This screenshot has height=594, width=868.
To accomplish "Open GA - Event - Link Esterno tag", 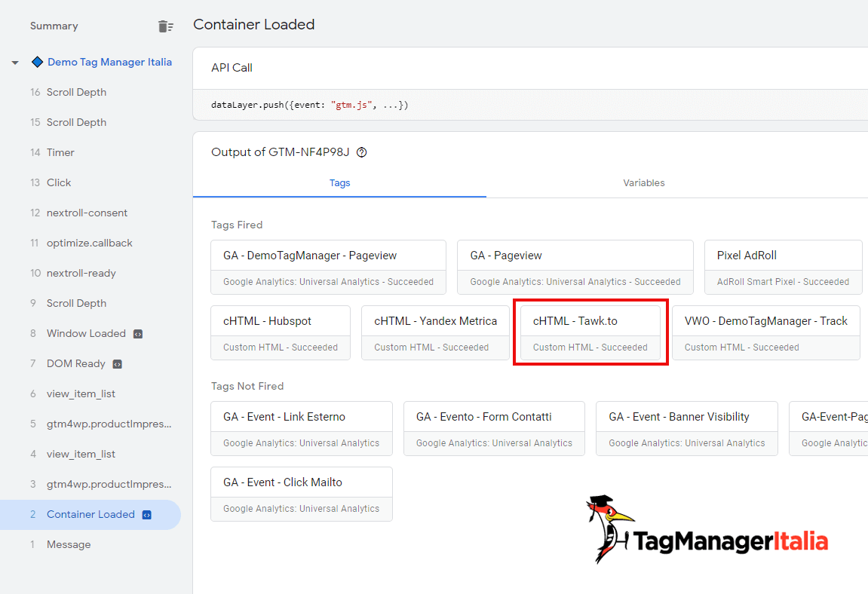I will 302,428.
